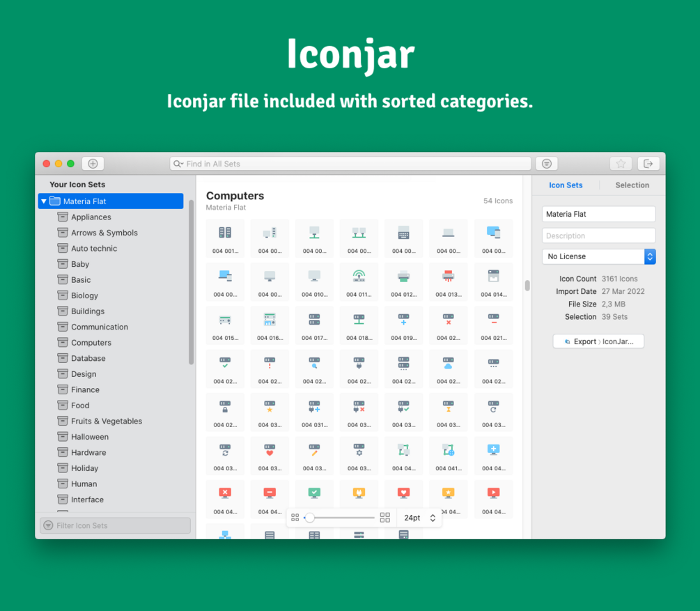Click the 24pt size stepper arrows
Screen dimensions: 700x611
coord(433,518)
